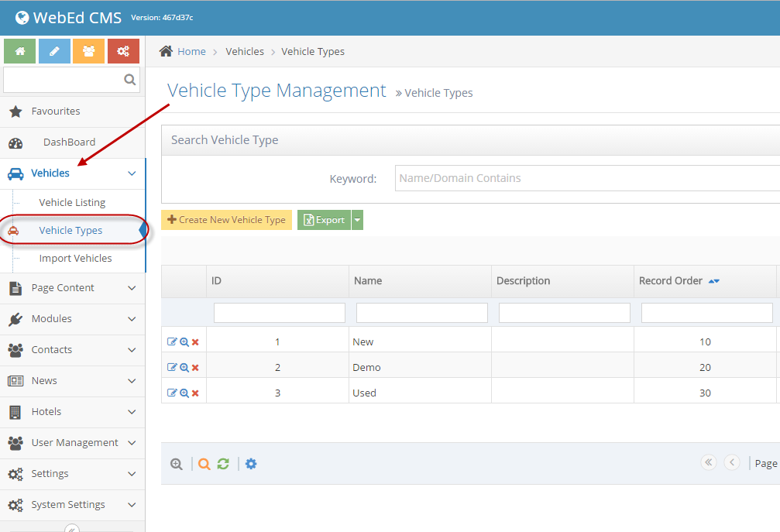This screenshot has height=532, width=780.
Task: Click the green home shortcut button
Action: click(19, 51)
